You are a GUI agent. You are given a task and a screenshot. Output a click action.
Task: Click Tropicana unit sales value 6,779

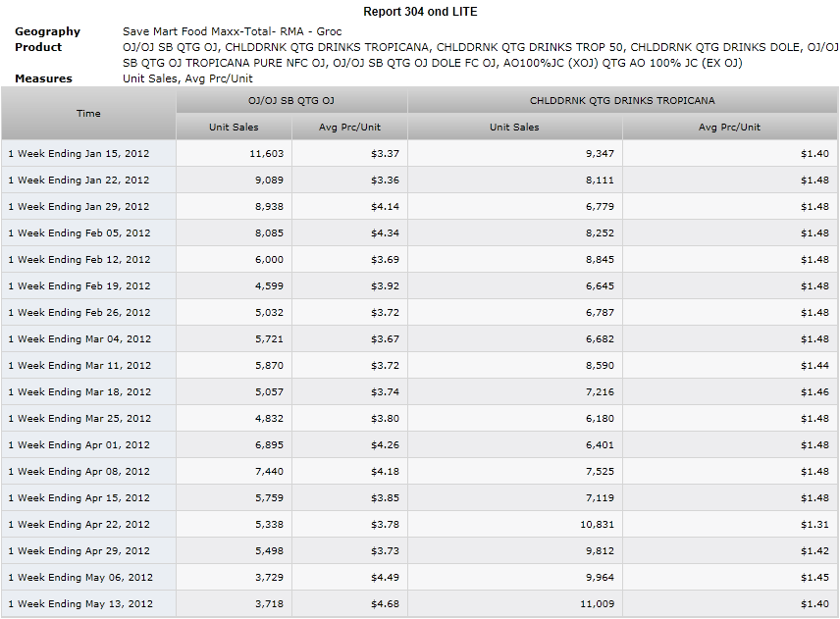pyautogui.click(x=600, y=207)
